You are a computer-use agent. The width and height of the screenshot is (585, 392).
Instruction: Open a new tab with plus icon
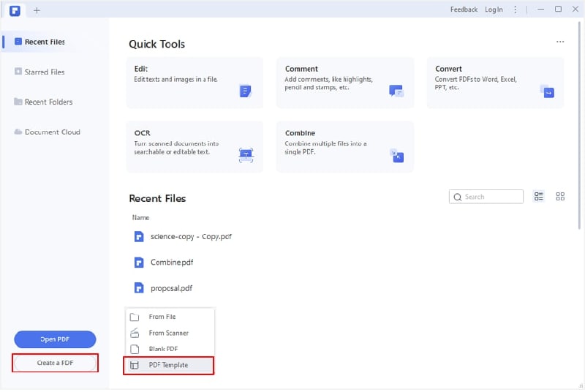click(37, 10)
